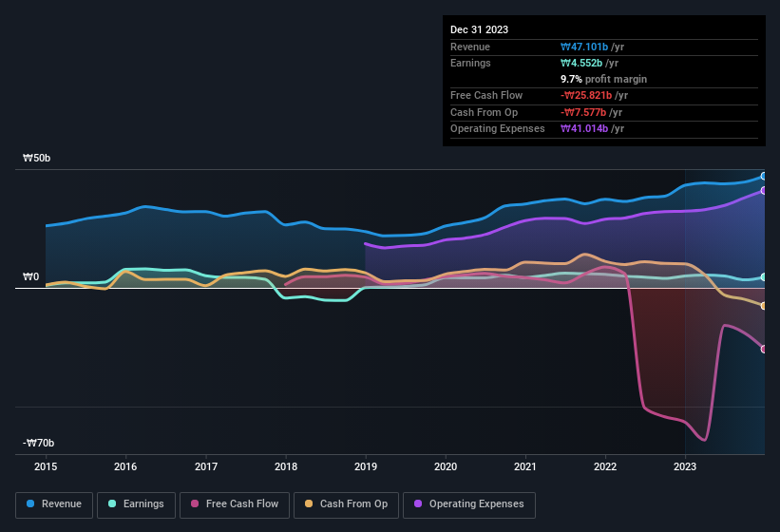The image size is (780, 532).
Task: Click the Earnings label in the tooltip
Action: 470,63
